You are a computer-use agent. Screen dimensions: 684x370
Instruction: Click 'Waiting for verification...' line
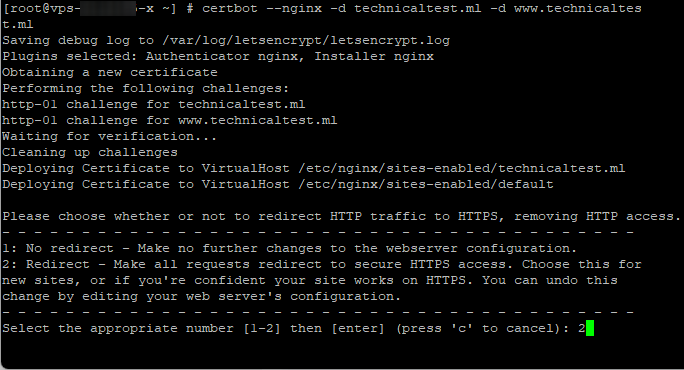pyautogui.click(x=109, y=137)
